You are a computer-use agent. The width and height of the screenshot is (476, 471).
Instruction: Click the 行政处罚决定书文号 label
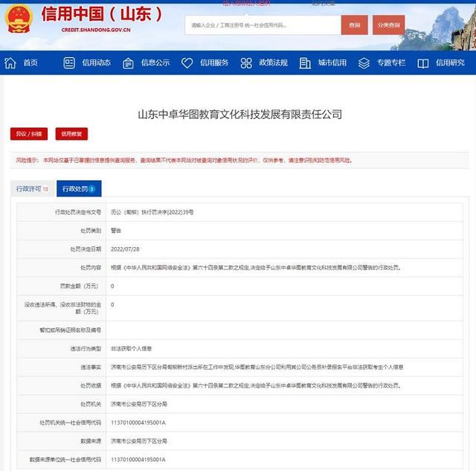pyautogui.click(x=78, y=212)
